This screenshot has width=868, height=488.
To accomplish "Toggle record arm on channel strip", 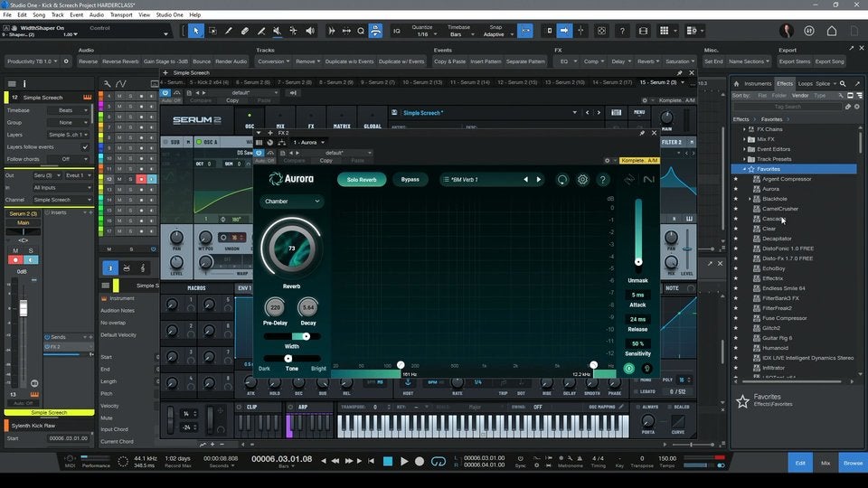I will [15, 259].
